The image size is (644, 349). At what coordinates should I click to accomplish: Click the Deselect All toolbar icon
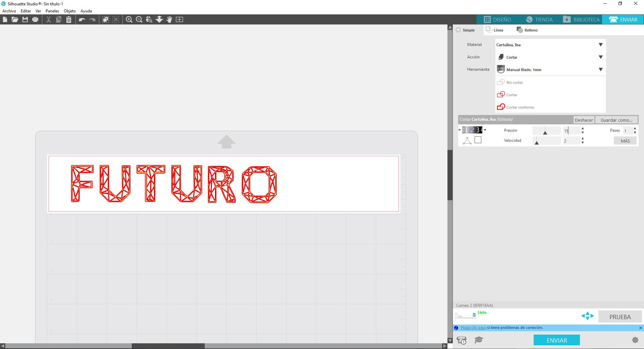pos(116,19)
